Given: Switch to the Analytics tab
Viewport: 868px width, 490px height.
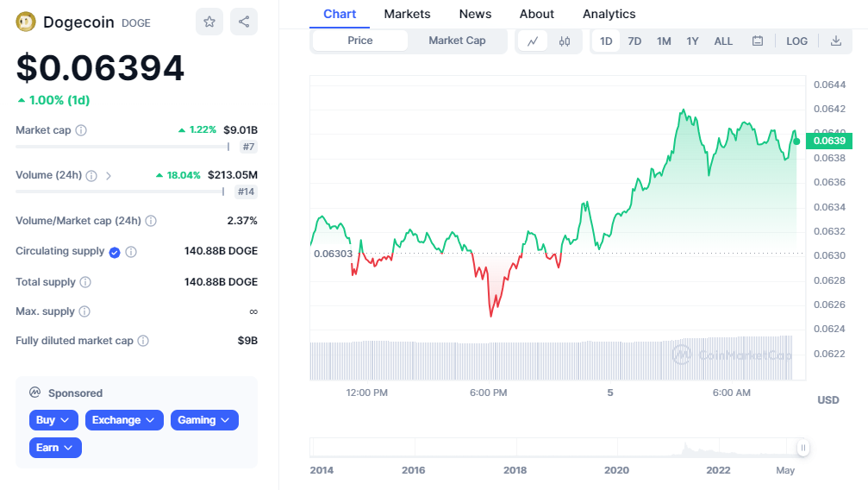Looking at the screenshot, I should coord(609,14).
